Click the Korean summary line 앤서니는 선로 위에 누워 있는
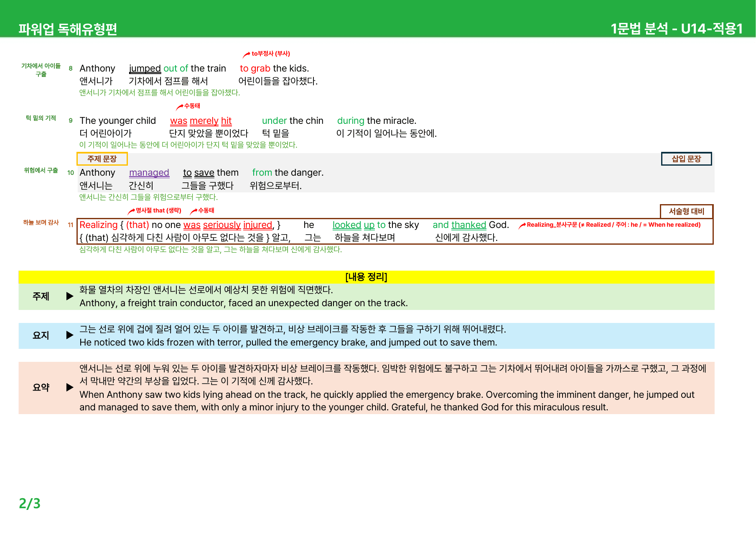Image resolution: width=756 pixels, height=535 pixels. tap(393, 375)
